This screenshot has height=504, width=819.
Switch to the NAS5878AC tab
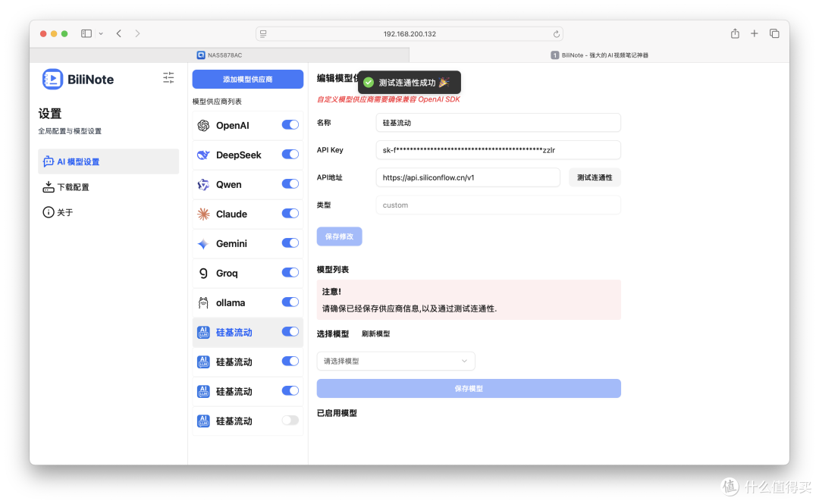tap(219, 55)
